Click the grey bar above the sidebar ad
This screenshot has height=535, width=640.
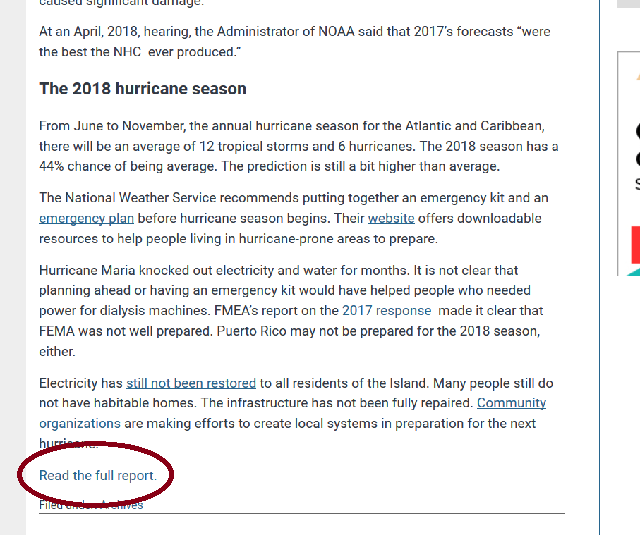[628, 4]
